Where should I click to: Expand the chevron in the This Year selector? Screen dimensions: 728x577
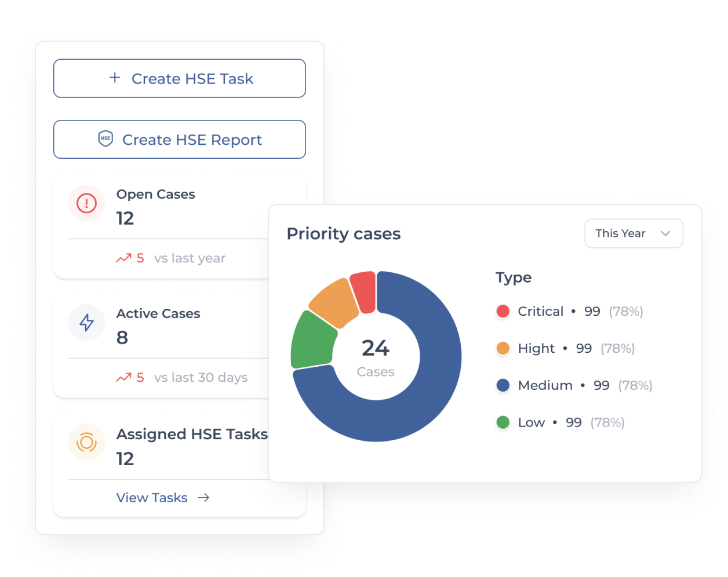(665, 233)
